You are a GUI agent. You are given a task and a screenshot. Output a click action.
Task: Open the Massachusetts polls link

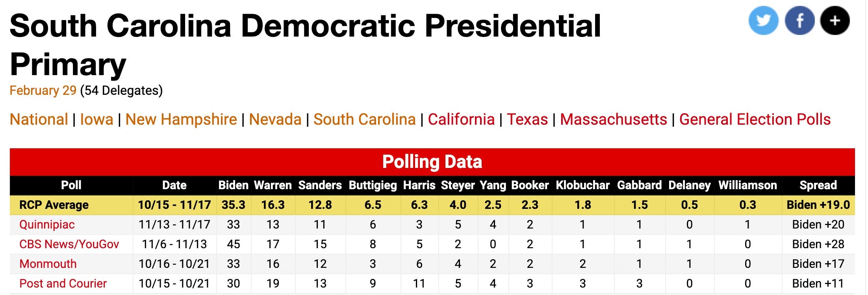coord(613,120)
